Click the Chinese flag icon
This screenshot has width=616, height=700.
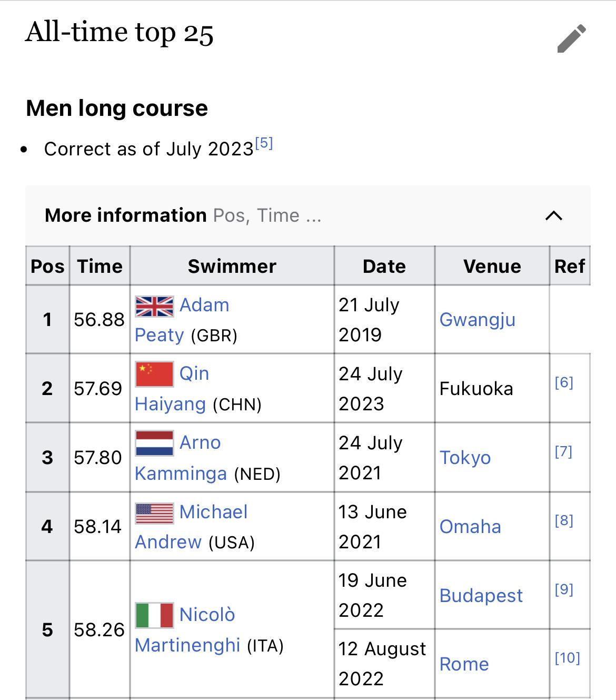click(x=154, y=374)
